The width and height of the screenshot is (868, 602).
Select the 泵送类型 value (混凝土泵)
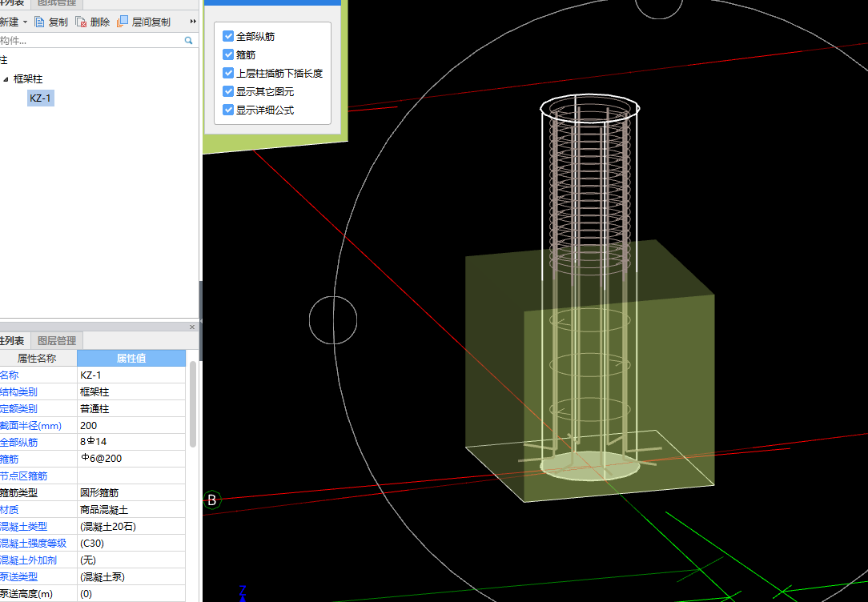(x=131, y=576)
